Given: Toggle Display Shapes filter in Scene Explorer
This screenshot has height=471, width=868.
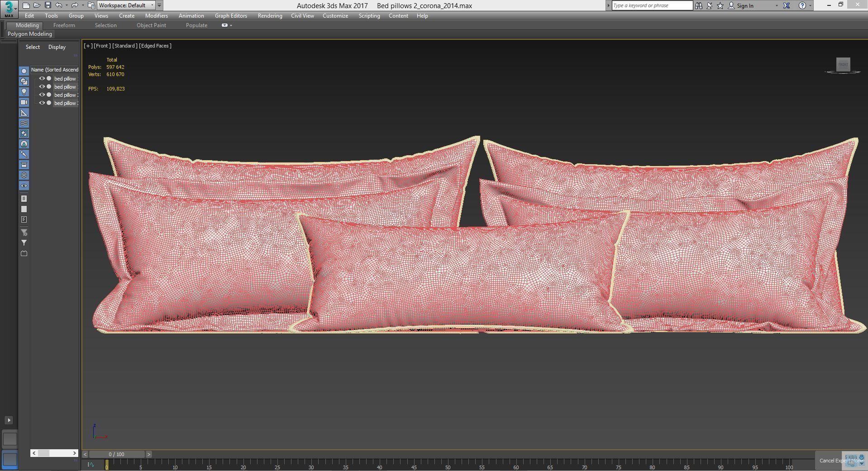Looking at the screenshot, I should point(24,81).
